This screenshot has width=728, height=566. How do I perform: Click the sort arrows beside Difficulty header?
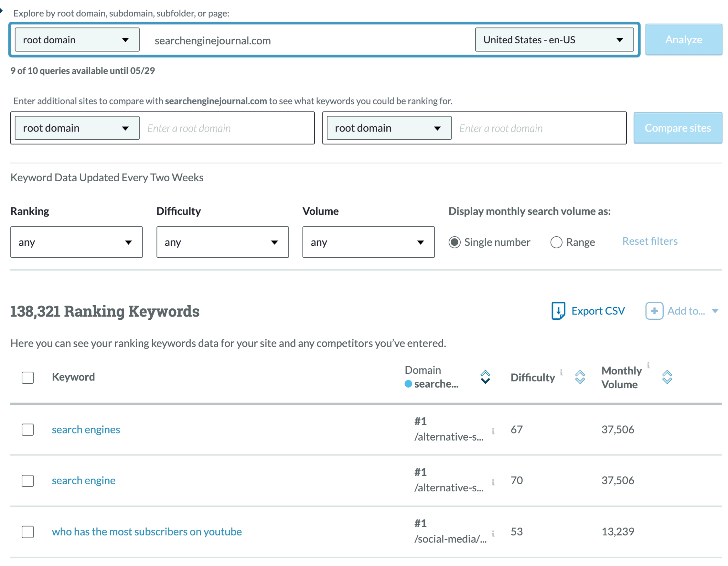click(580, 377)
